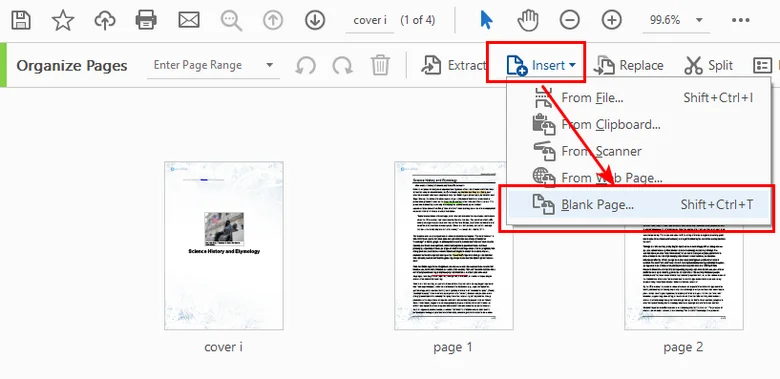Activate the Hand pan tool
This screenshot has width=780, height=379.
coord(528,20)
